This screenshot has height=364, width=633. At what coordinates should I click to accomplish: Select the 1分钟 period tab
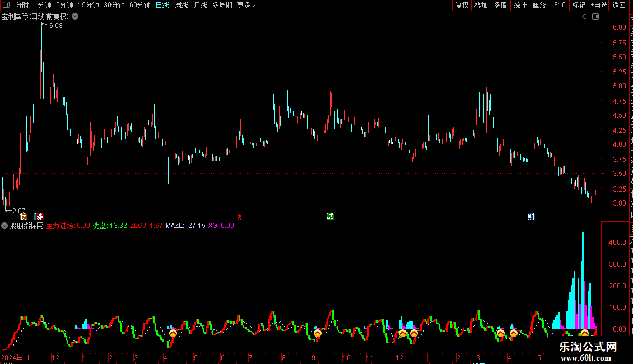[x=43, y=5]
